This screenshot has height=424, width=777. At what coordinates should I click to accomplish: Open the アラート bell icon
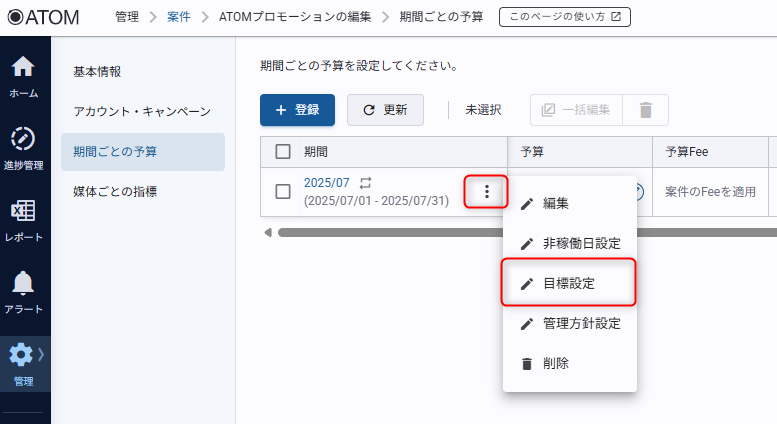23,284
